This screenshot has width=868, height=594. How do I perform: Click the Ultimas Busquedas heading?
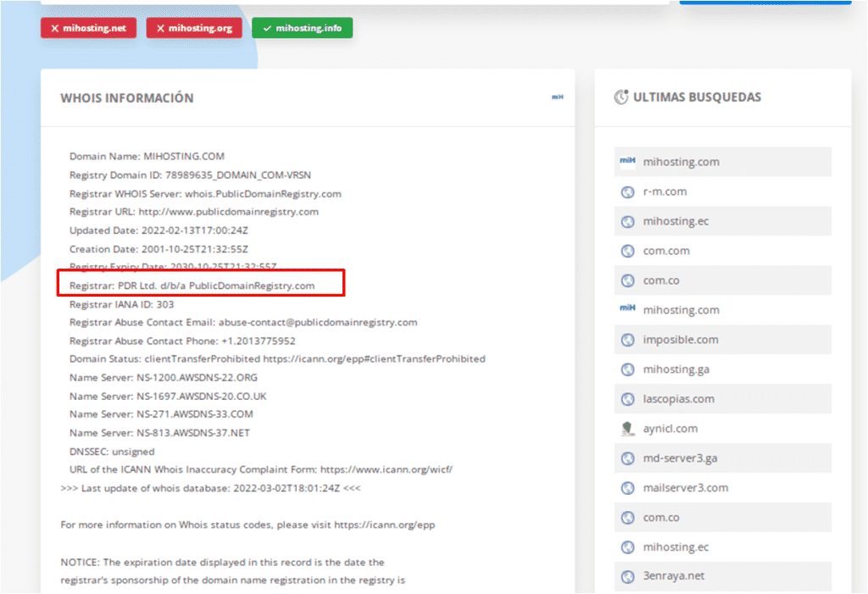pyautogui.click(x=697, y=97)
